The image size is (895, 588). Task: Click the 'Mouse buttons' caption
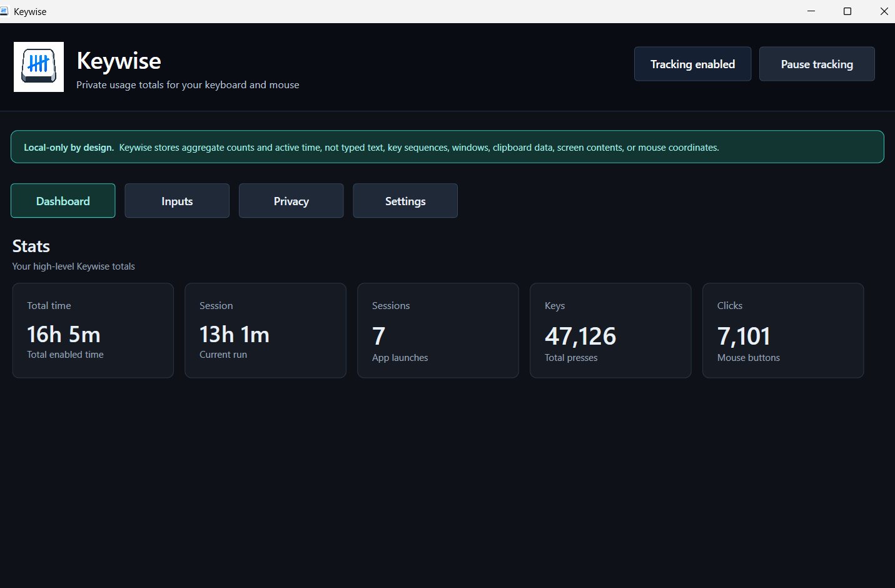[x=749, y=358]
